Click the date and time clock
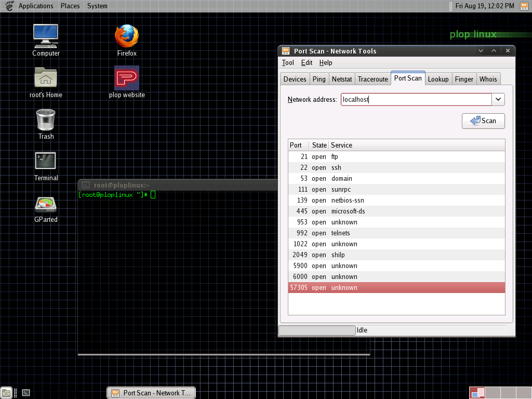 point(485,6)
